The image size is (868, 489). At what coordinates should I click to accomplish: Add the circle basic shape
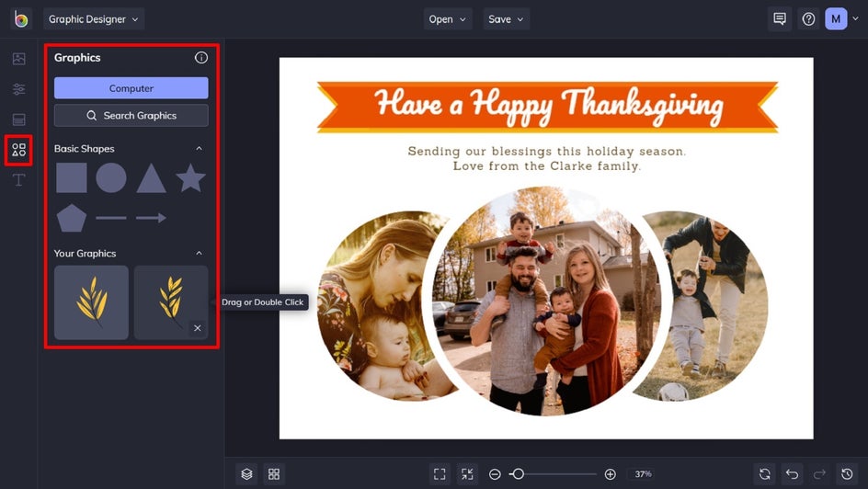(111, 177)
